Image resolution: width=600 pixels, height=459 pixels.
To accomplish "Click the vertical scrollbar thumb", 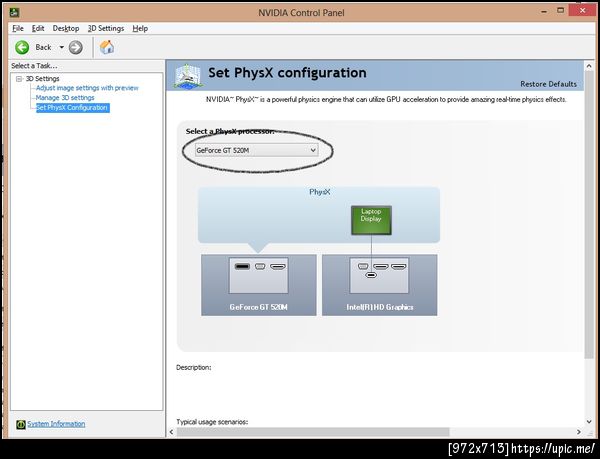I will 589,215.
